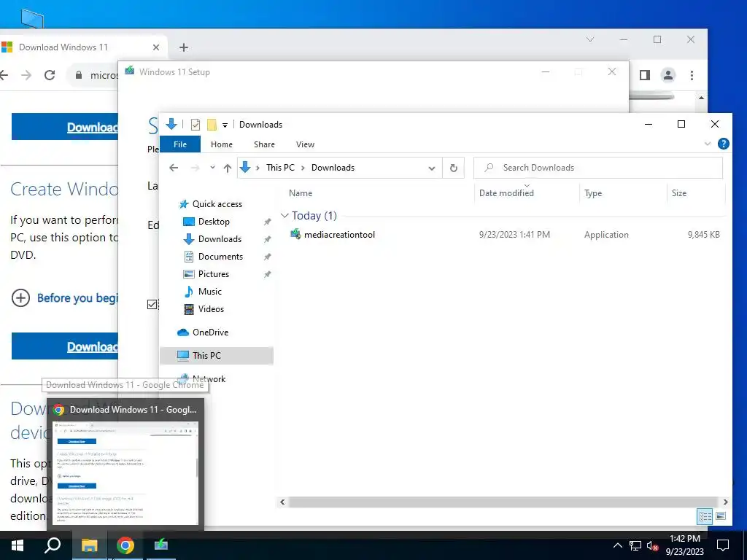Open Windows Start menu
747x560 pixels.
coord(18,545)
